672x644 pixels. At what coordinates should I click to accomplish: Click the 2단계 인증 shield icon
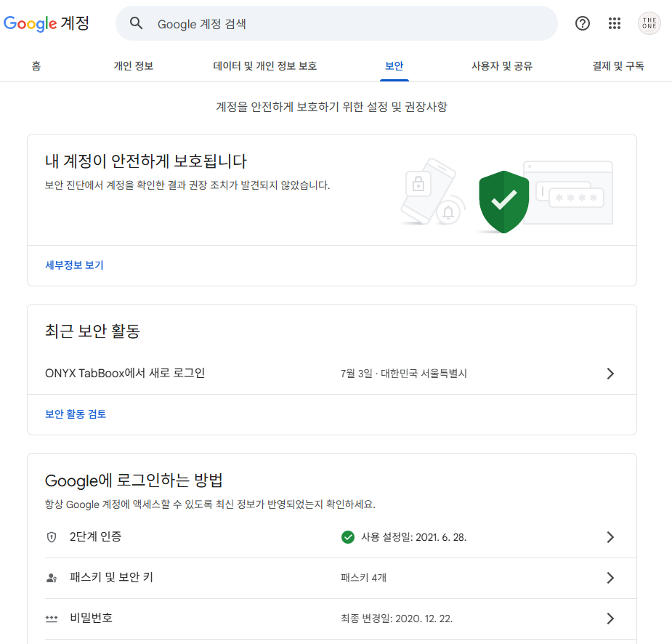pos(51,537)
